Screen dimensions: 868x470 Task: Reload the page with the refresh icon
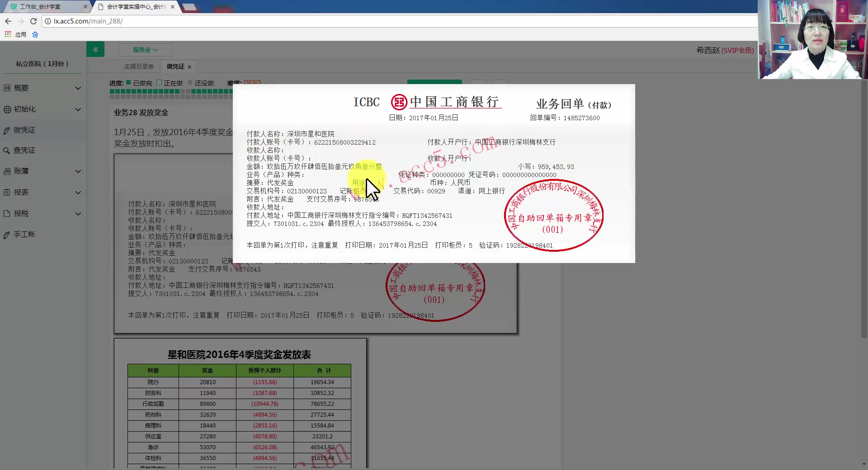(x=33, y=21)
